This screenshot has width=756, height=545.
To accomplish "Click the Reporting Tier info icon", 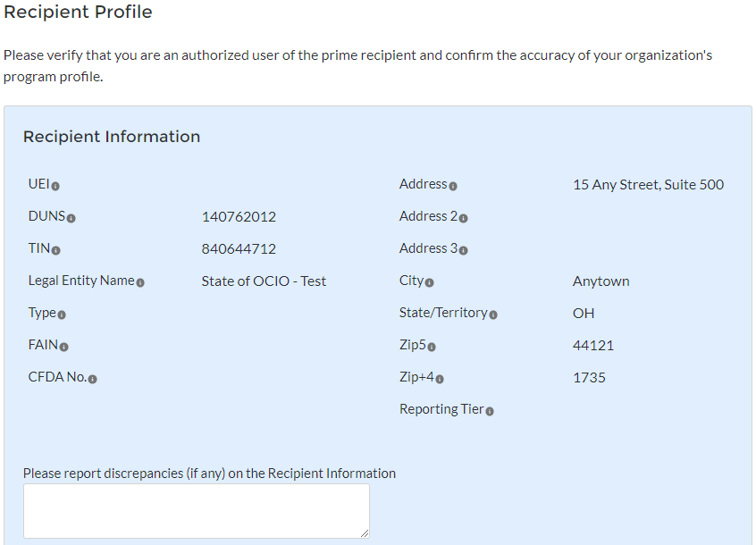I will point(490,411).
